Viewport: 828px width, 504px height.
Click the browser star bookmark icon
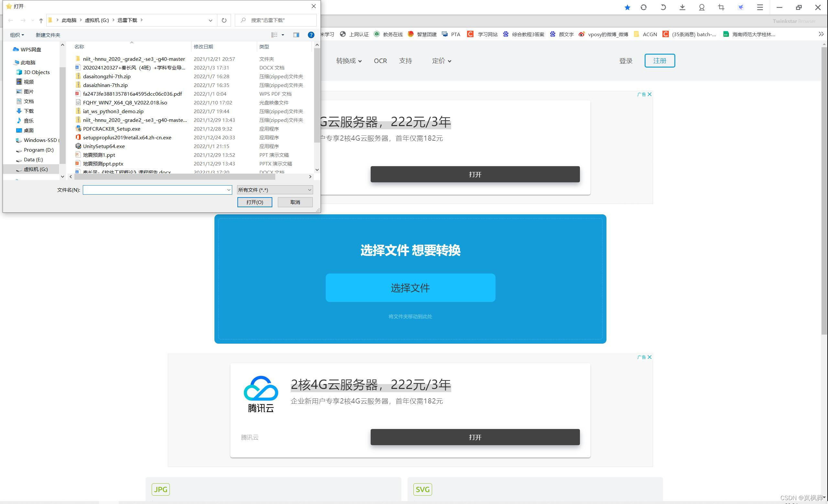coord(627,7)
